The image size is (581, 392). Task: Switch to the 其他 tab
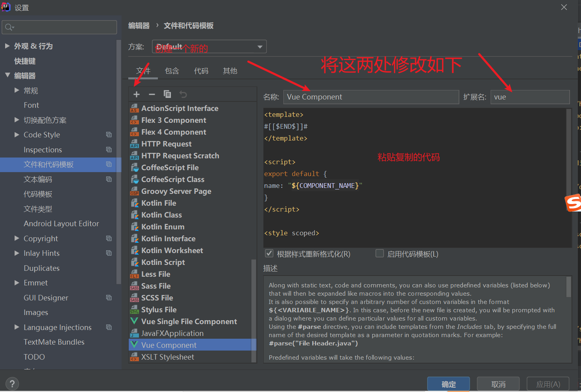230,71
